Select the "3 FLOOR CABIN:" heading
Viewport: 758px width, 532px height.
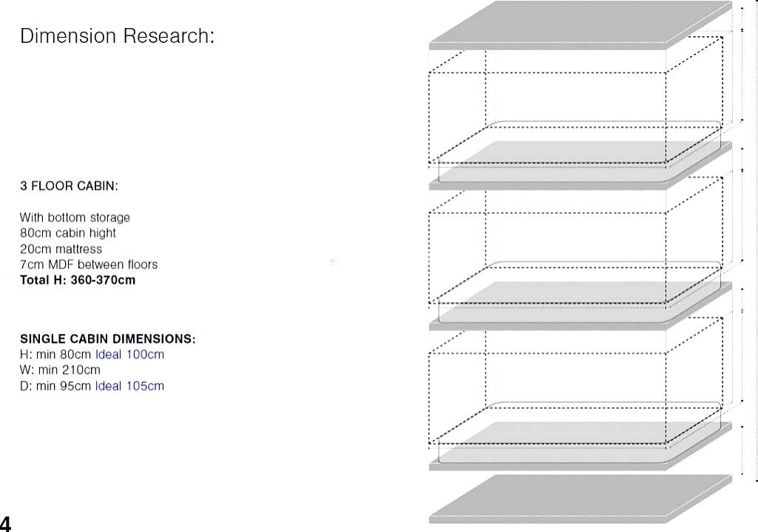69,186
